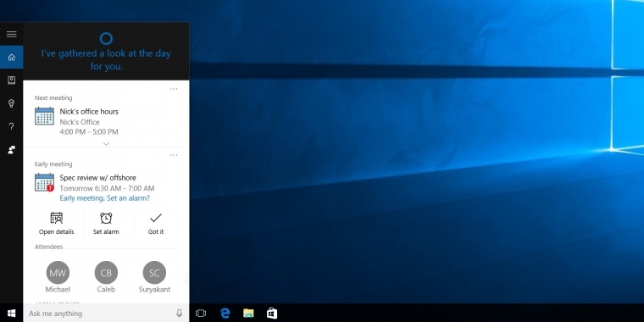Expand the Next meeting card chevron

point(106,144)
